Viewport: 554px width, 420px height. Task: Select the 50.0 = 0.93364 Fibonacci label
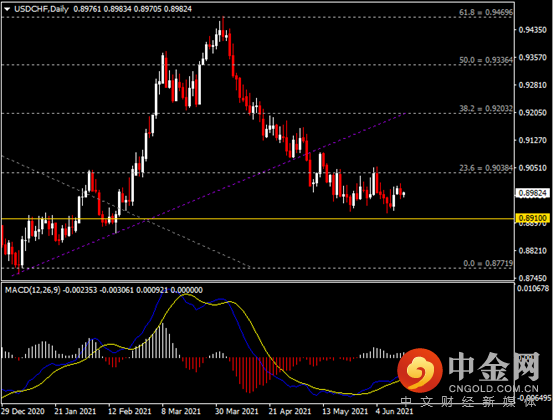point(485,60)
